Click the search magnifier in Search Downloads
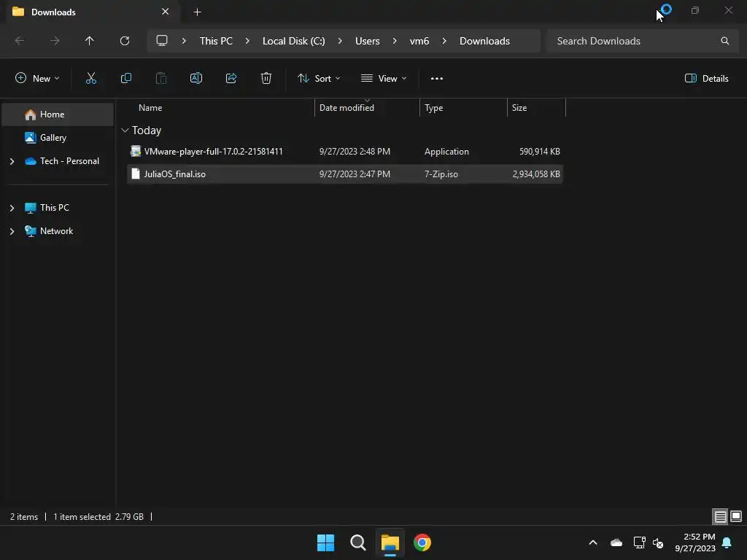This screenshot has height=560, width=747. tap(725, 41)
